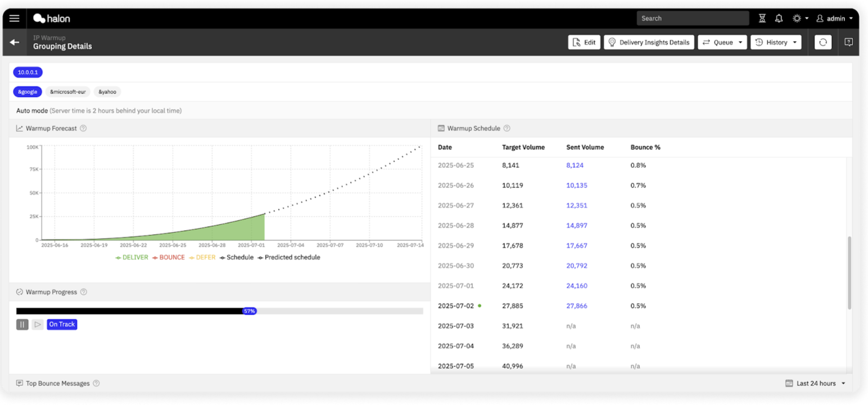The height and width of the screenshot is (405, 868).
Task: Select the &microsoft-eur grouping tab
Action: click(x=68, y=92)
